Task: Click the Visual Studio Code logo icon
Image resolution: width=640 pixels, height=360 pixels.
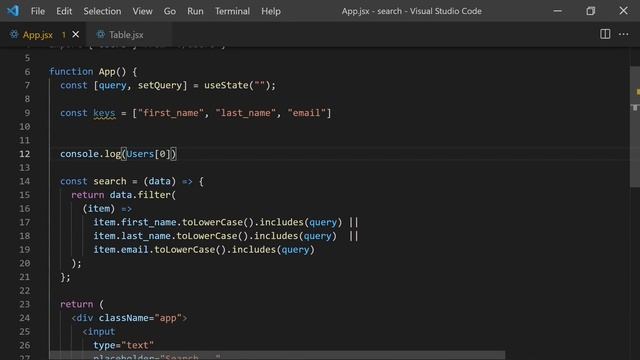Action: pyautogui.click(x=13, y=11)
